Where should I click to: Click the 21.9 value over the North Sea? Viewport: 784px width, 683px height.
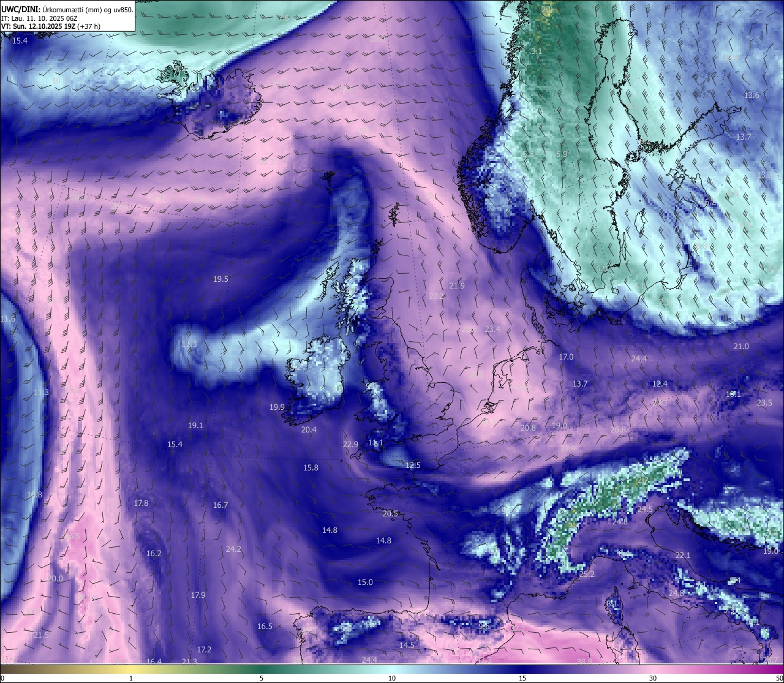tap(457, 285)
